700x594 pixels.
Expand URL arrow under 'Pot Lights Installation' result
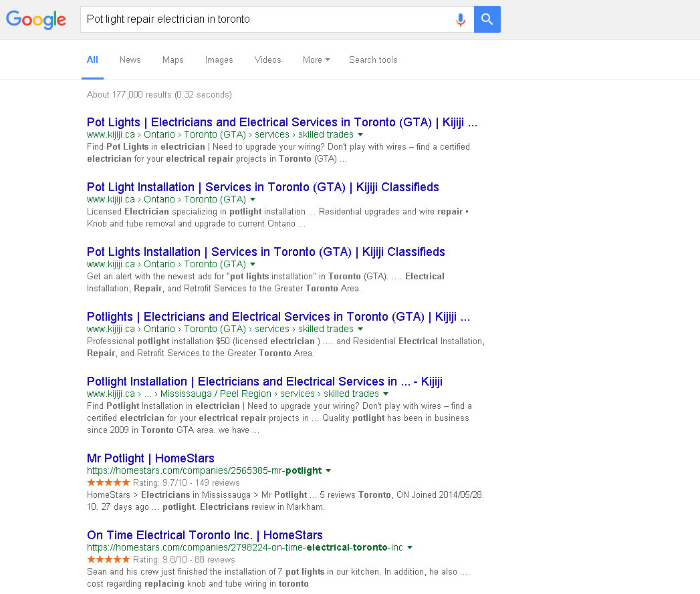click(x=253, y=264)
